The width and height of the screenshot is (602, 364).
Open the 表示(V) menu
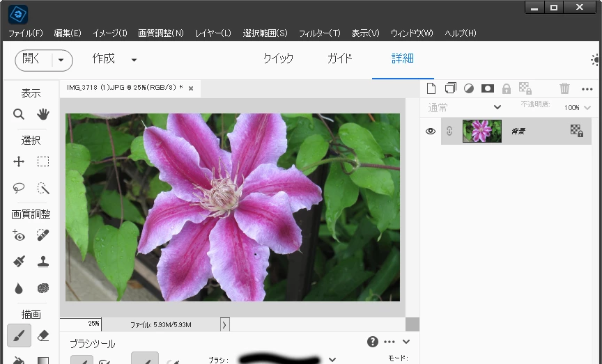tap(365, 33)
